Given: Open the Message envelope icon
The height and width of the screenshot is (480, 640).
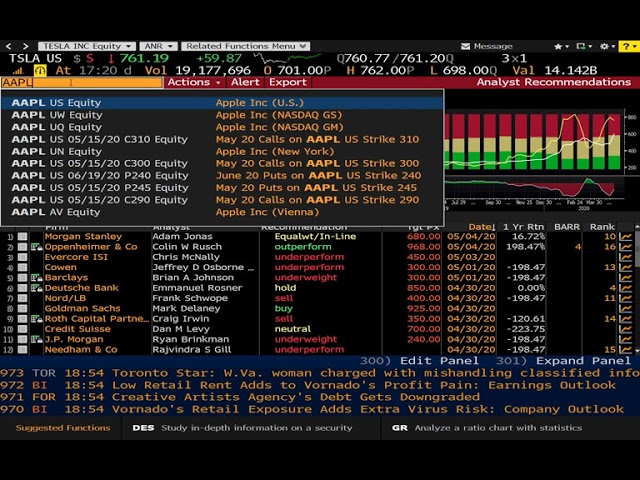Looking at the screenshot, I should coord(465,47).
